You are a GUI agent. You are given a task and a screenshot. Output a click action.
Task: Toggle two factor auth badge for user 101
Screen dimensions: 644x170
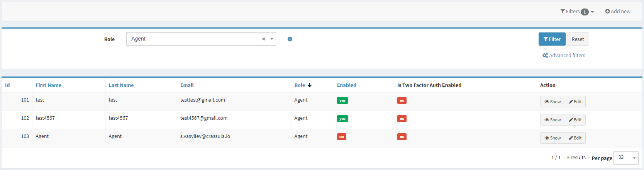click(x=402, y=100)
